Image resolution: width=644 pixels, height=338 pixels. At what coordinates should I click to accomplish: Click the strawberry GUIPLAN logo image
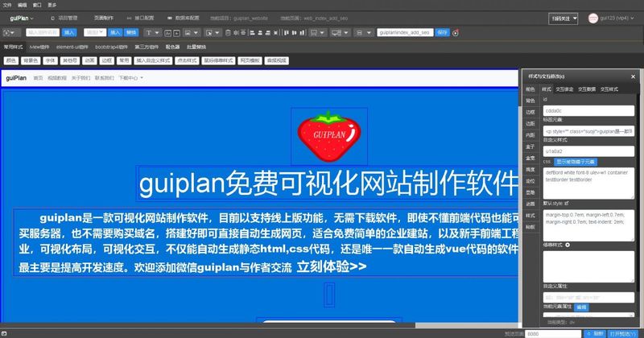pos(329,136)
